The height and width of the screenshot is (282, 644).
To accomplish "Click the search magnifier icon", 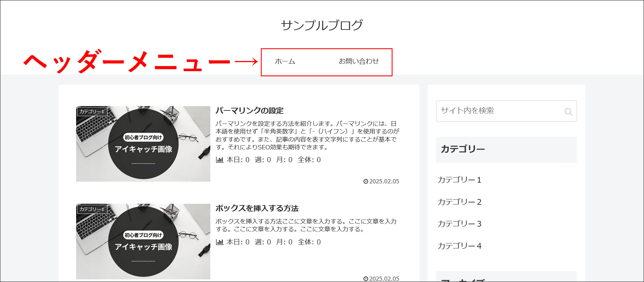I will point(568,111).
